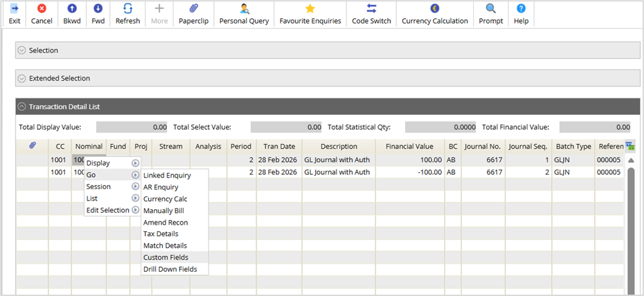The image size is (644, 296).
Task: Click Journal Seq. cell with value 1
Action: [528, 160]
